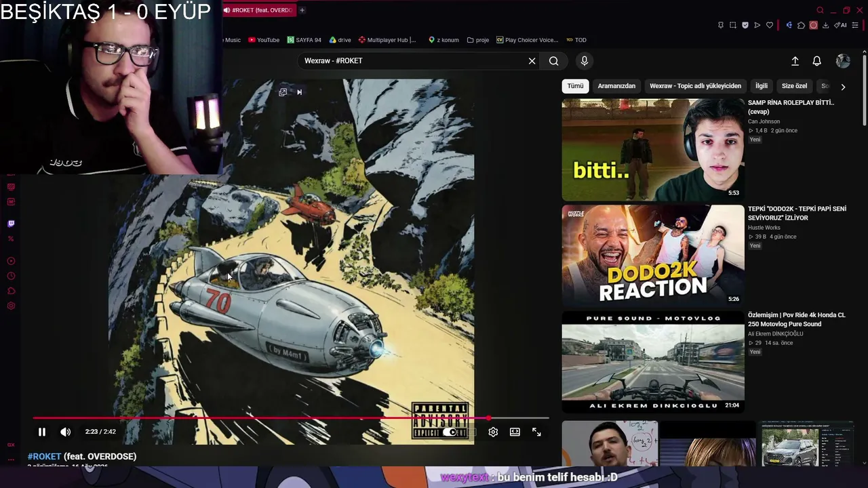Click the GX button at sidebar bottom

pyautogui.click(x=11, y=445)
